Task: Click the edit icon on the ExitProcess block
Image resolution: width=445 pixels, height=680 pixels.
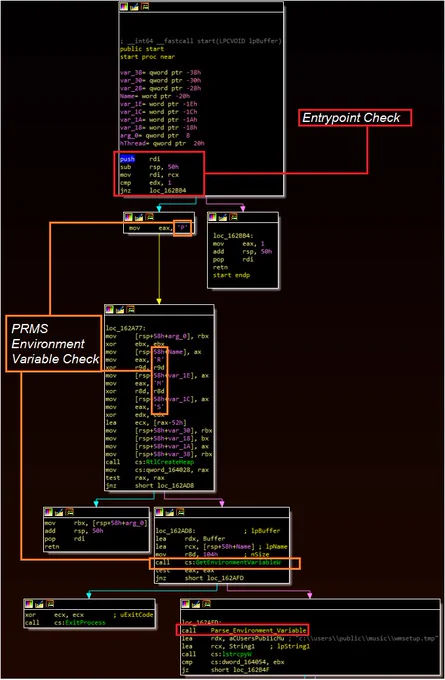Action: [39, 604]
